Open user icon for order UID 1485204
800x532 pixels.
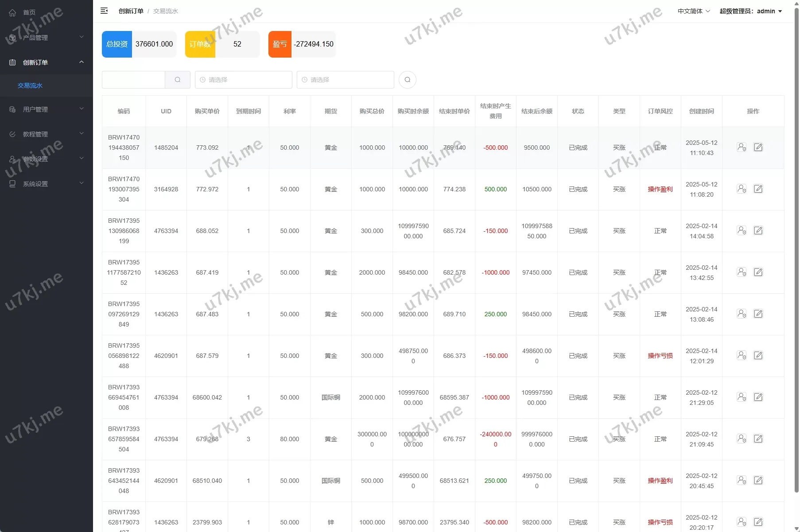[742, 147]
